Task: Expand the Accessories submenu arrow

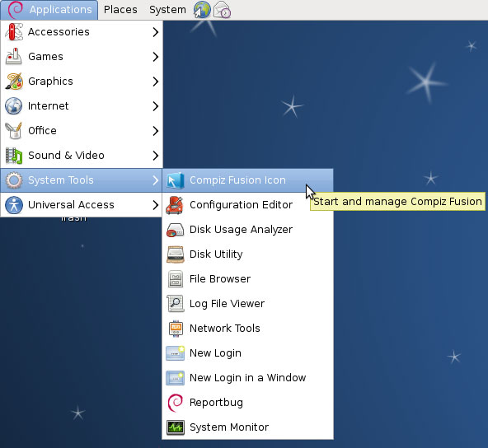Action: pos(156,32)
